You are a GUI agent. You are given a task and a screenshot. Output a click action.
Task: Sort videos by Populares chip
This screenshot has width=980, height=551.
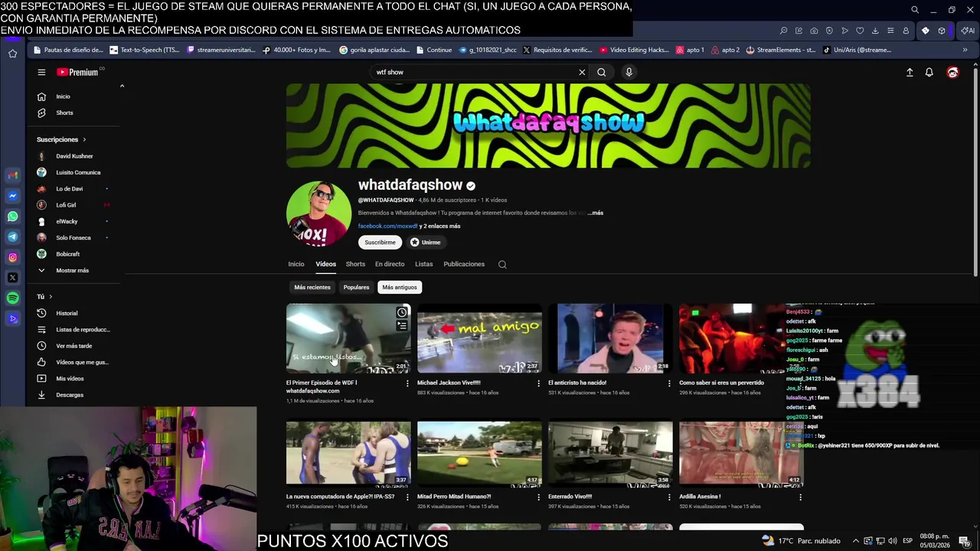(356, 287)
